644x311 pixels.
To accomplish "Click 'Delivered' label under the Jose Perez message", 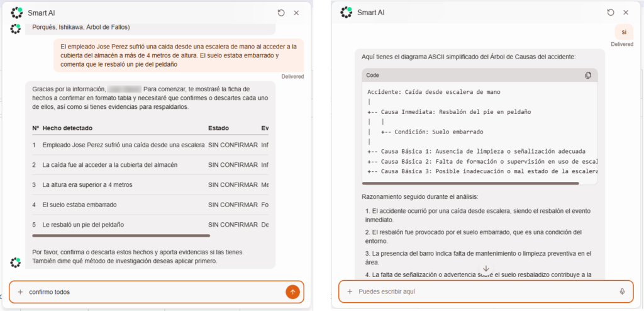I will tap(292, 77).
